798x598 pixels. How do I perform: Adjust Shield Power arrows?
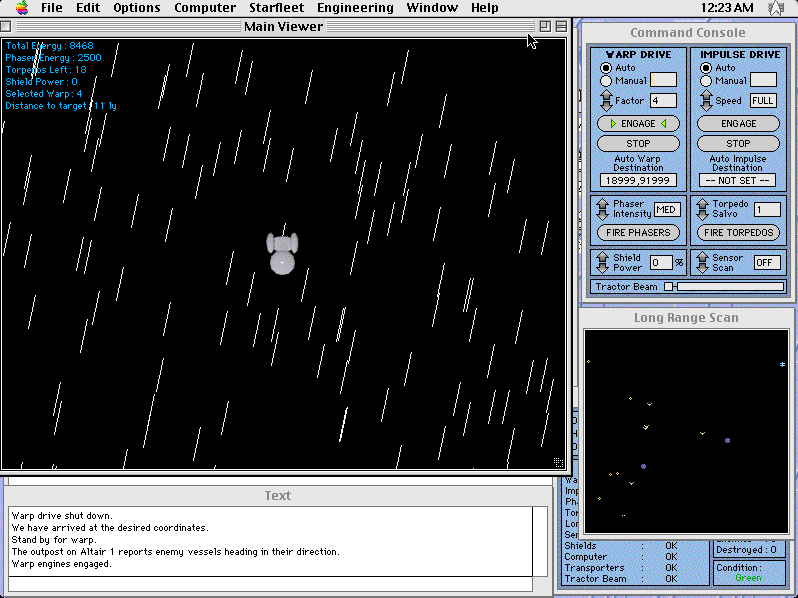click(x=603, y=262)
